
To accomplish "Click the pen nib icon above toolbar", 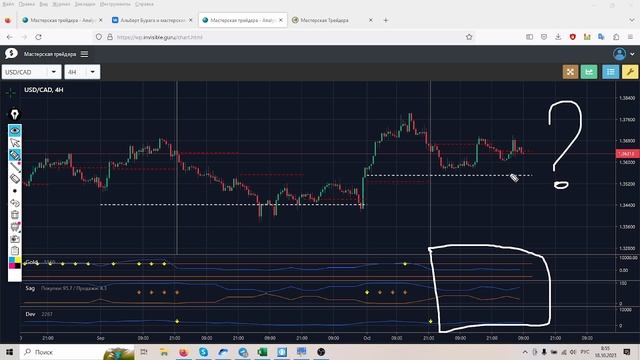I will click(15, 114).
